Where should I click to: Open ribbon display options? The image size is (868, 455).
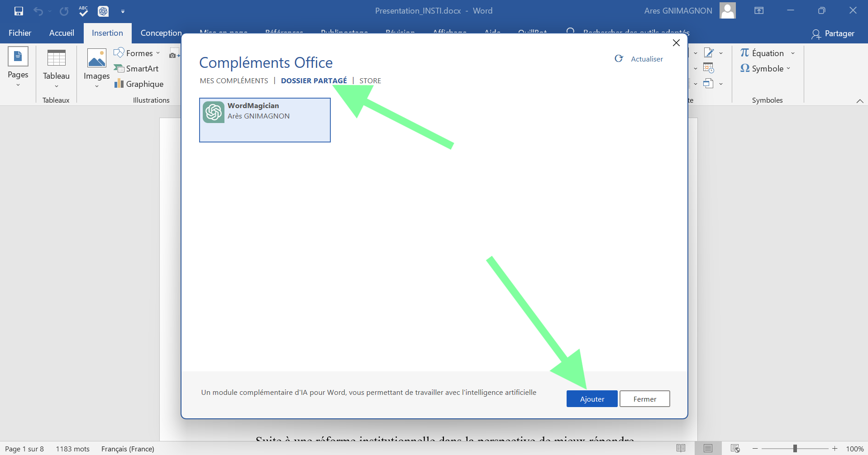point(759,10)
